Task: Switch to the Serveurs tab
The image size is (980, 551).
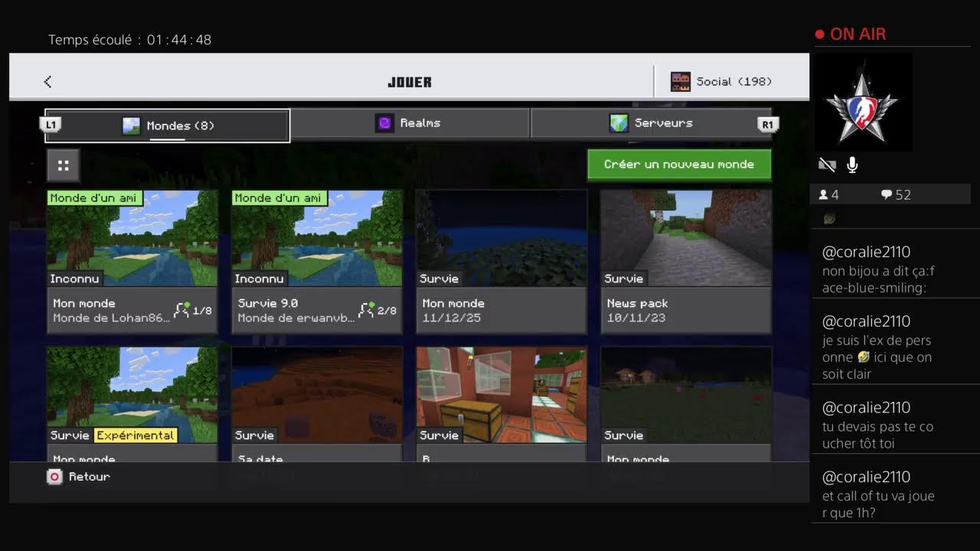Action: [x=651, y=122]
